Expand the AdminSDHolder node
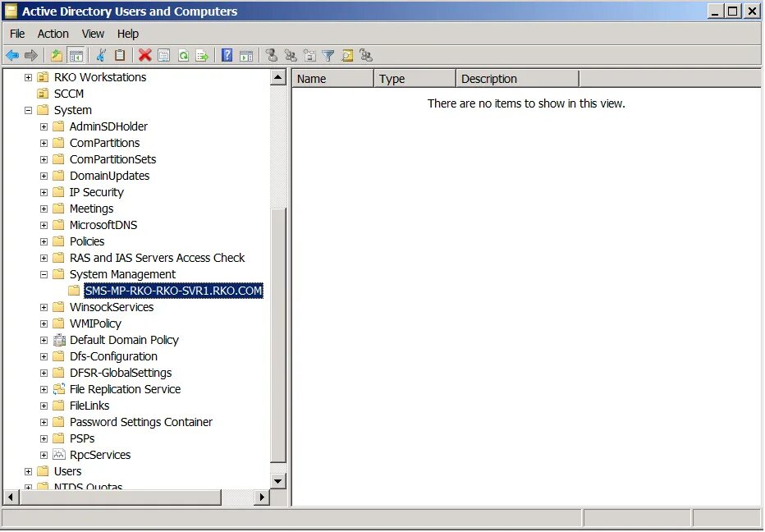This screenshot has width=765, height=532. (44, 127)
